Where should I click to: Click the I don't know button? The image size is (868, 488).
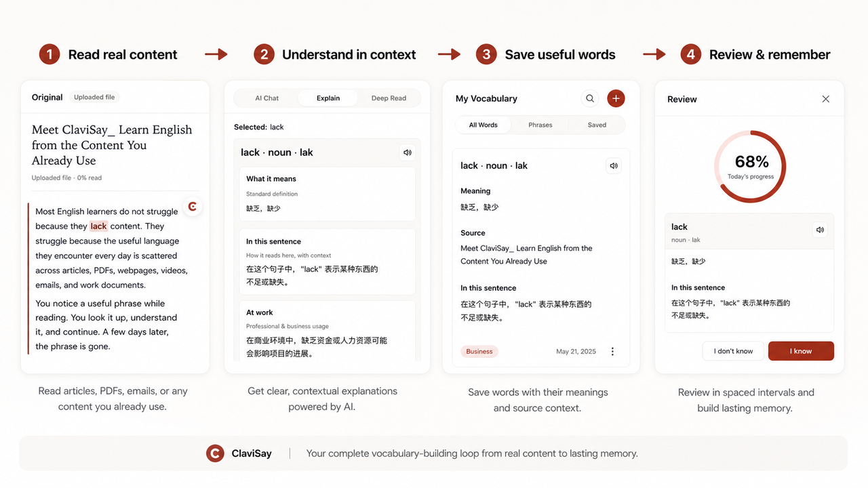(734, 351)
